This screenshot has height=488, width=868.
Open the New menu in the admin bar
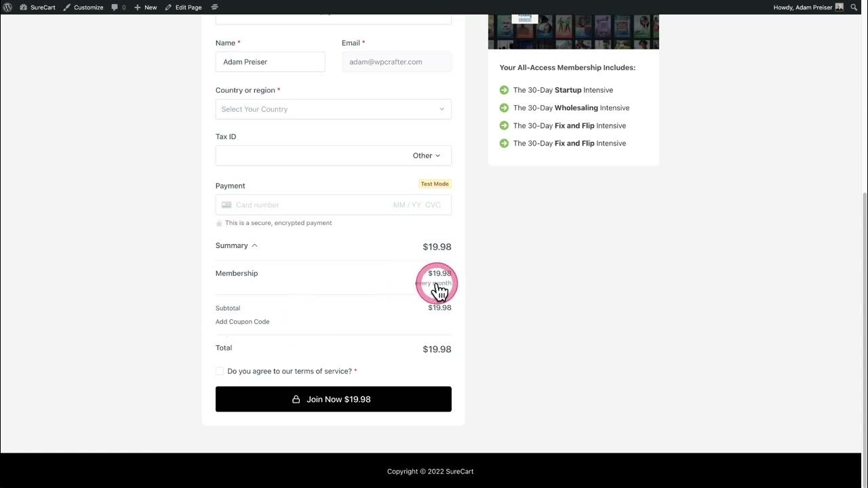145,7
